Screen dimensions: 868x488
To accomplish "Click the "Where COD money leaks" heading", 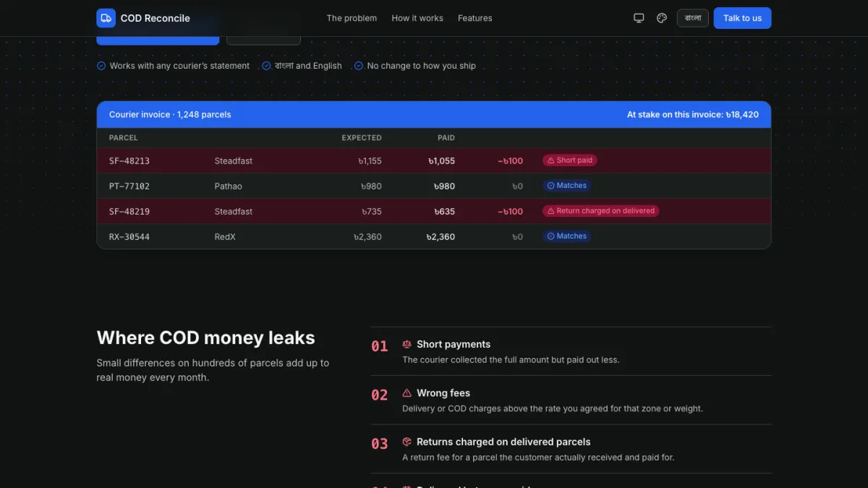I will click(x=206, y=338).
